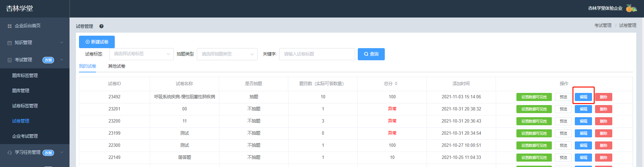Delete exam 22300 with 删除
Viewport: 644px width, 167px height.
[603, 145]
